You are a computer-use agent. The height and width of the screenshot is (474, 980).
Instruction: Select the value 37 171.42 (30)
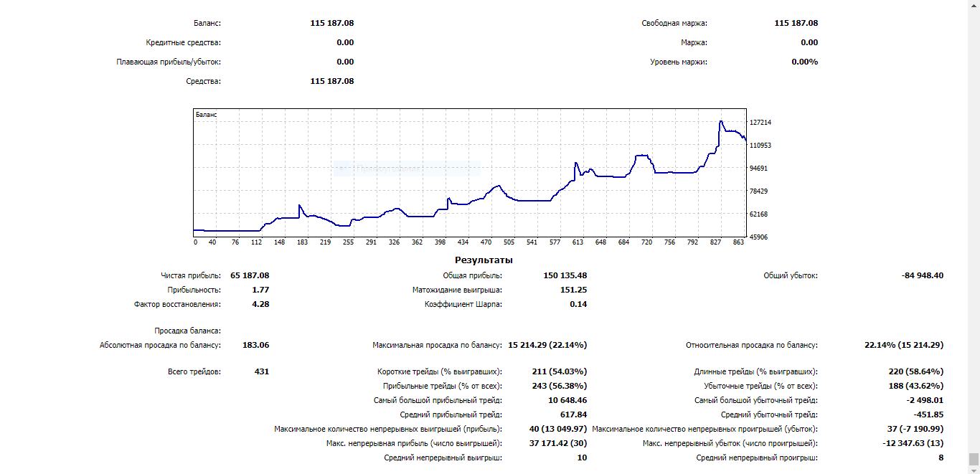558,443
